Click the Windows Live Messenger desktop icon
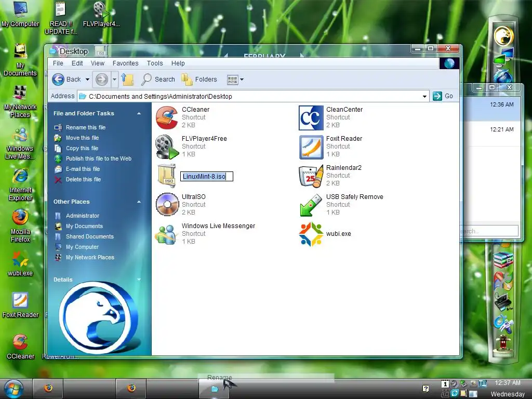The width and height of the screenshot is (532, 399). [20, 143]
